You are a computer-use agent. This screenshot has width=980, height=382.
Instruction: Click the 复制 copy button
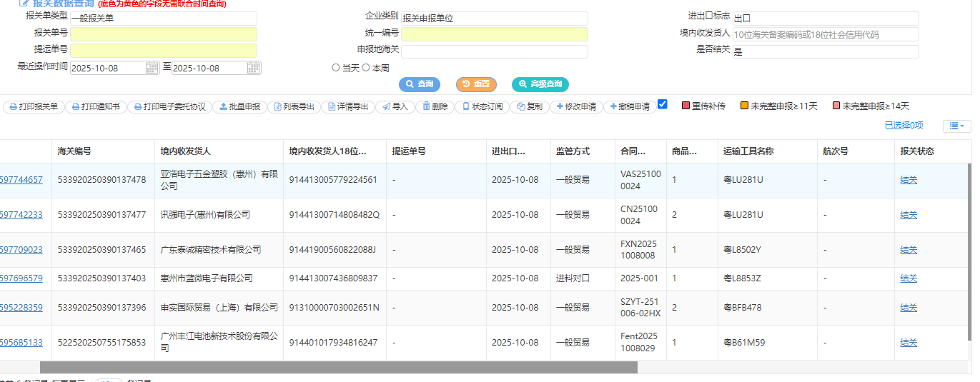click(530, 107)
